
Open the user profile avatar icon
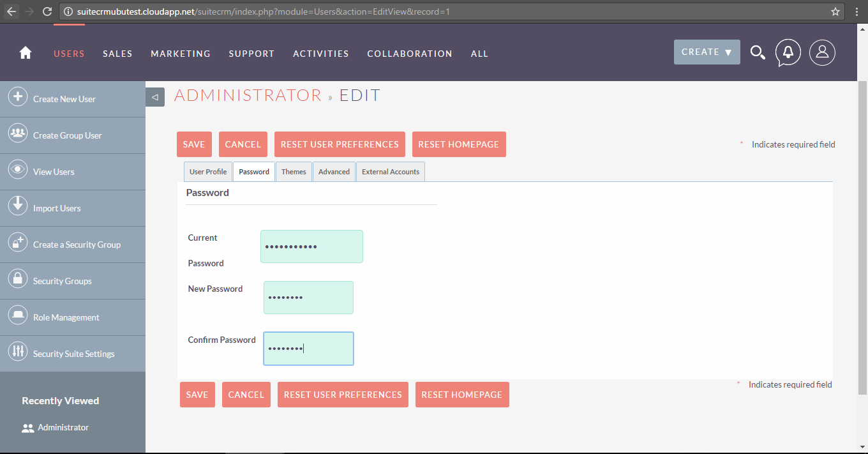[x=822, y=53]
